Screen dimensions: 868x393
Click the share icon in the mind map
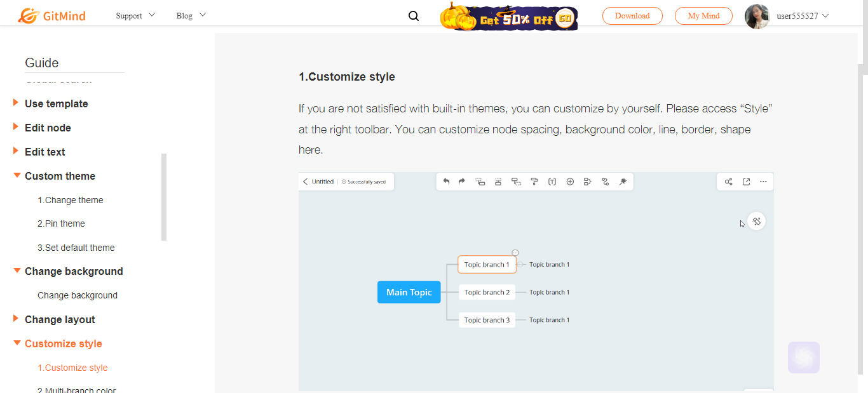(728, 182)
